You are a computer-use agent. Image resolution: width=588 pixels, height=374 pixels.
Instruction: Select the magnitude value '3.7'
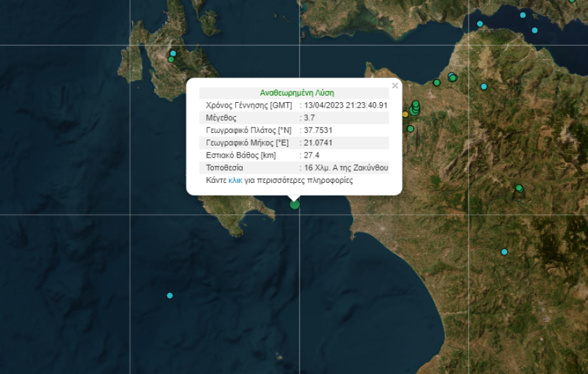[309, 118]
